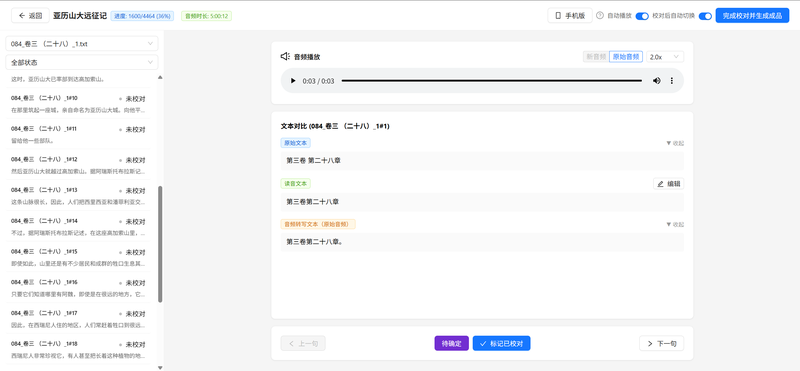The image size is (800, 371).
Task: Click transcribed text 第三卷第二十八章。
Action: pyautogui.click(x=314, y=242)
